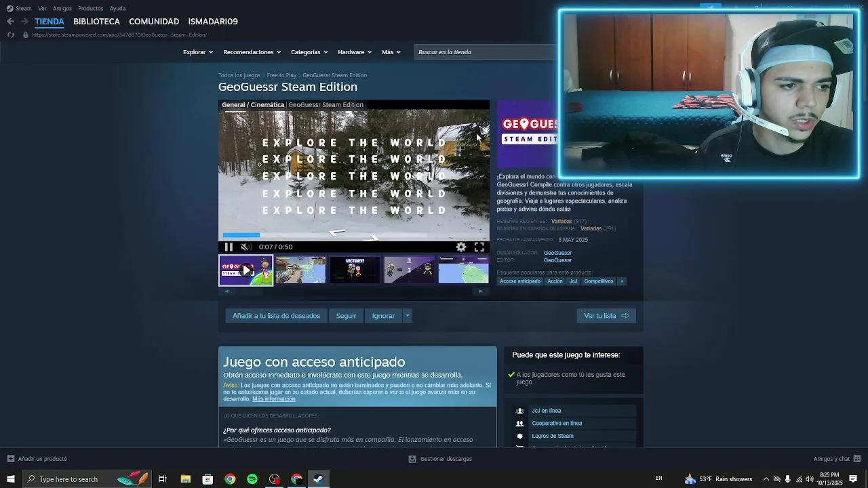Click Añadir a tu lista de deseados
This screenshot has width=868, height=488.
coord(276,316)
